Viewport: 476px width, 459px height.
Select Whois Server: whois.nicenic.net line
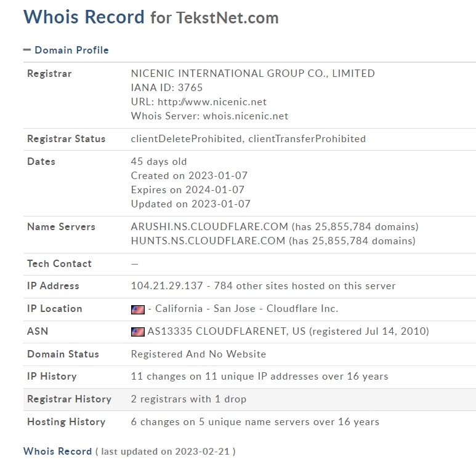(209, 116)
